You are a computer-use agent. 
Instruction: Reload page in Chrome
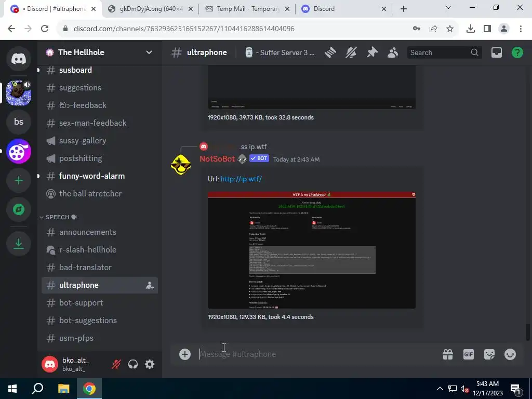click(x=45, y=29)
